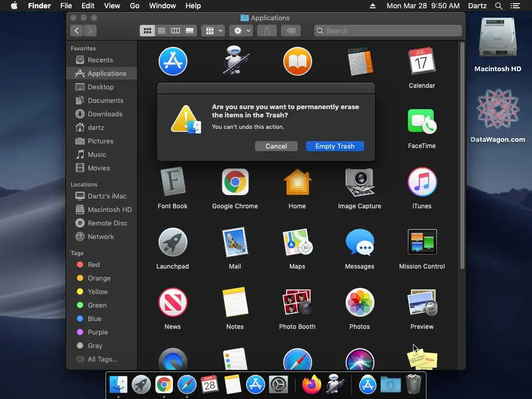The height and width of the screenshot is (399, 532).
Task: Open System Preferences from the Dock
Action: [278, 385]
